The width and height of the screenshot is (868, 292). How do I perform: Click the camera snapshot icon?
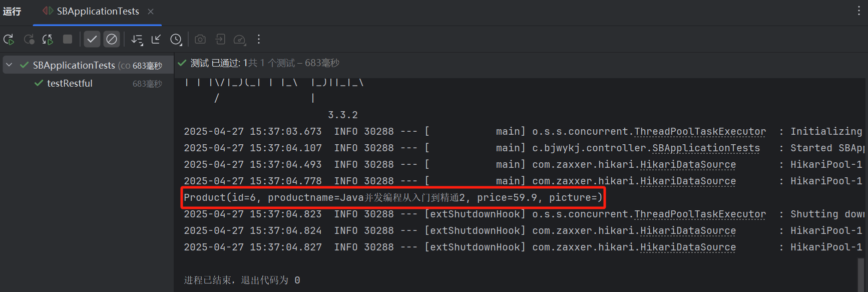click(200, 39)
